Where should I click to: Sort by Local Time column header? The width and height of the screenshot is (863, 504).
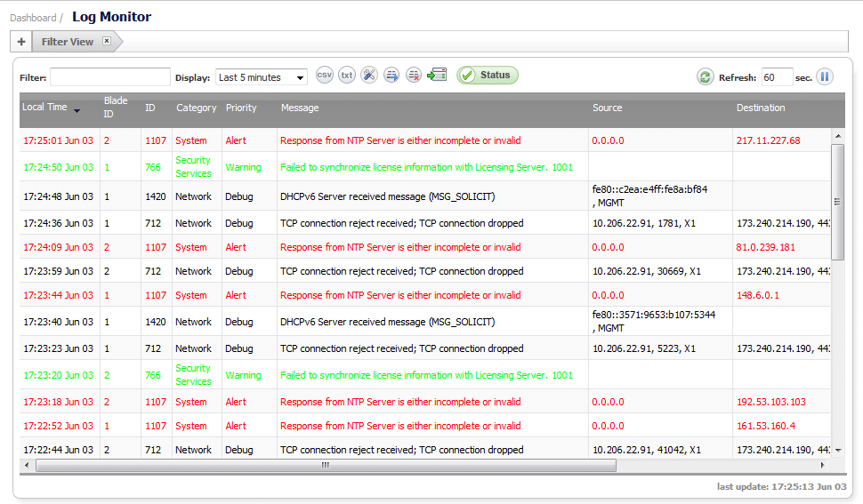(x=44, y=108)
